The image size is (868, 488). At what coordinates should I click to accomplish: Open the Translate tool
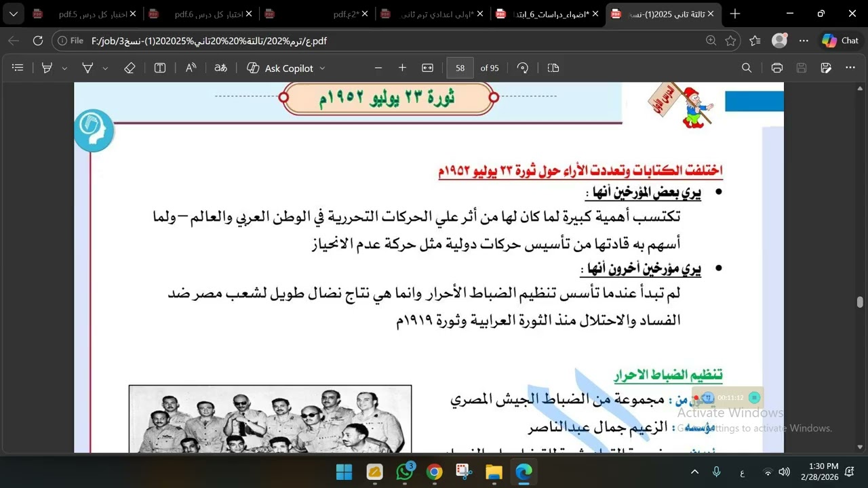[x=220, y=68]
